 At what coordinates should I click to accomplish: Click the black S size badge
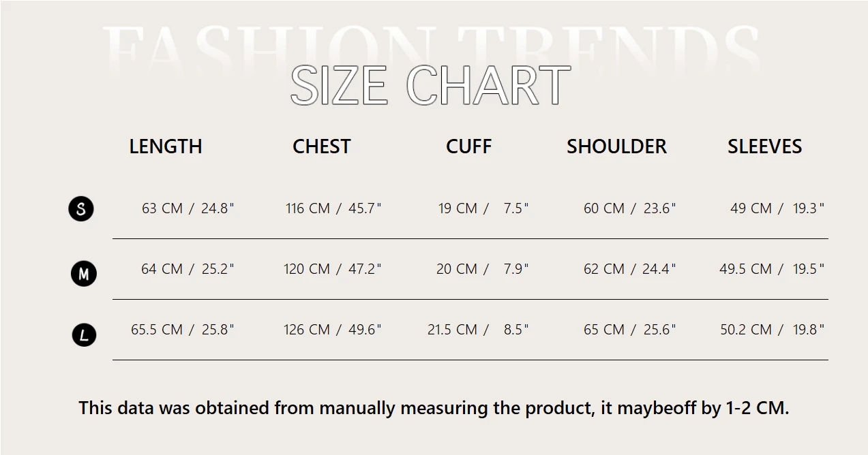tap(81, 208)
